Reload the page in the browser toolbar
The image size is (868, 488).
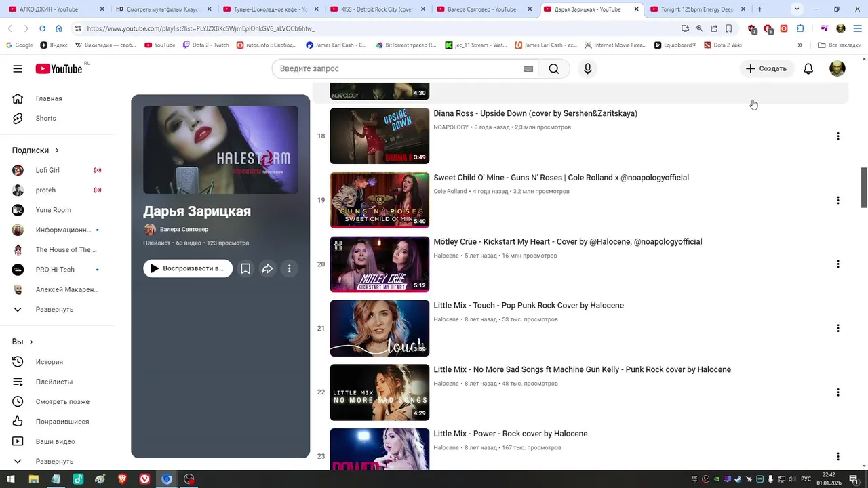[x=42, y=28]
